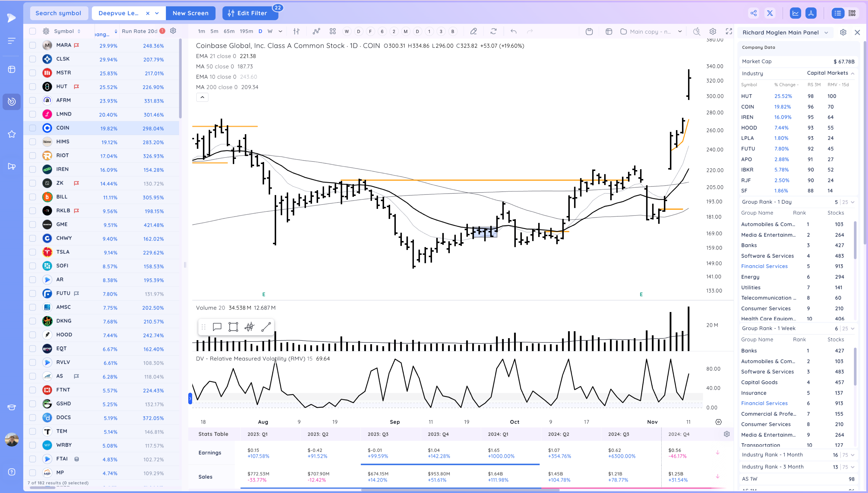Open fullscreen chart view icon
This screenshot has width=868, height=493.
(729, 31)
